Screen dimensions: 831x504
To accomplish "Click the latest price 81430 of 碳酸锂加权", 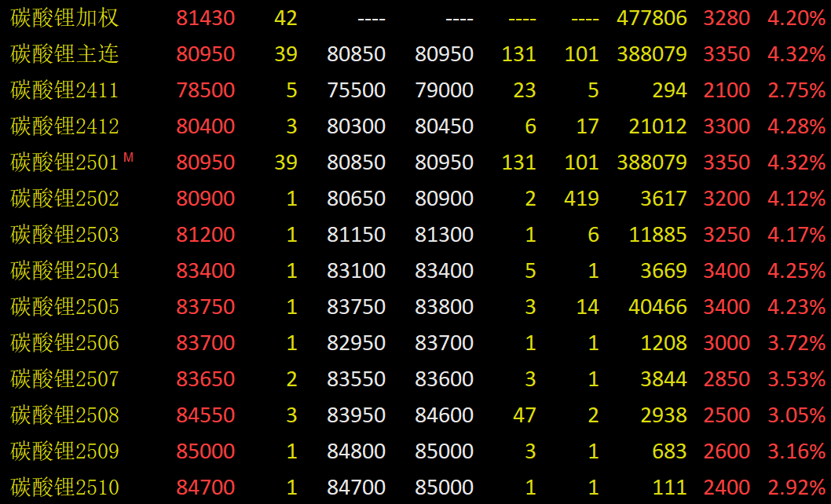I will (x=205, y=18).
